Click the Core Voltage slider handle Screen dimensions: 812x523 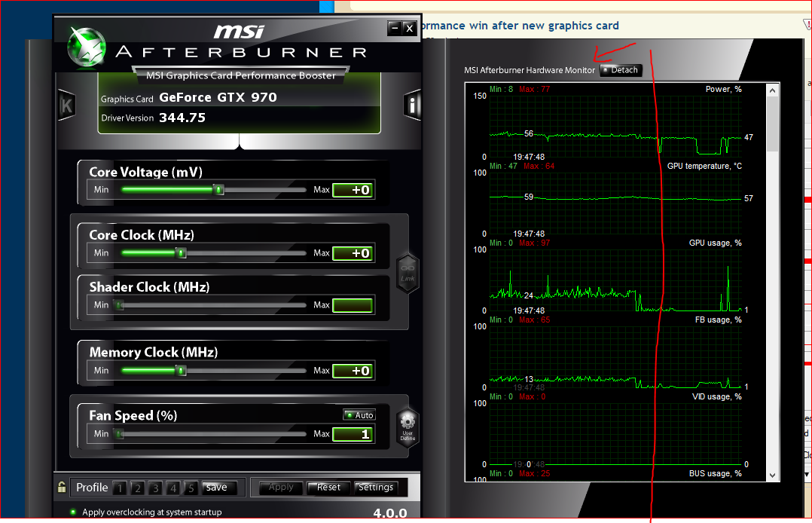[219, 190]
